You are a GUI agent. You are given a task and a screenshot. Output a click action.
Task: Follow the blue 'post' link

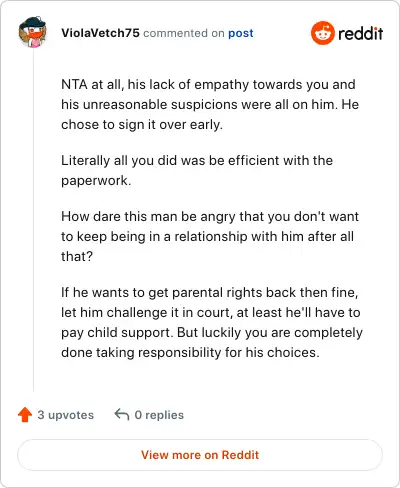coord(241,33)
